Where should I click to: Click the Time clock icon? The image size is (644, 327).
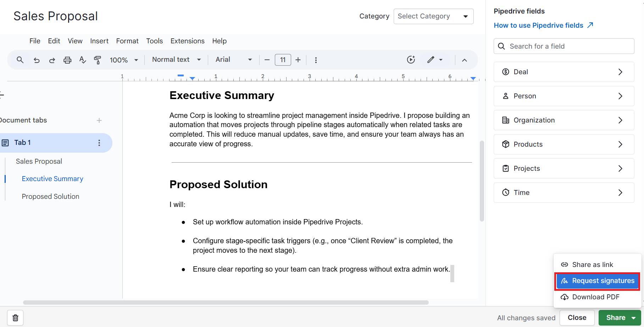point(506,192)
